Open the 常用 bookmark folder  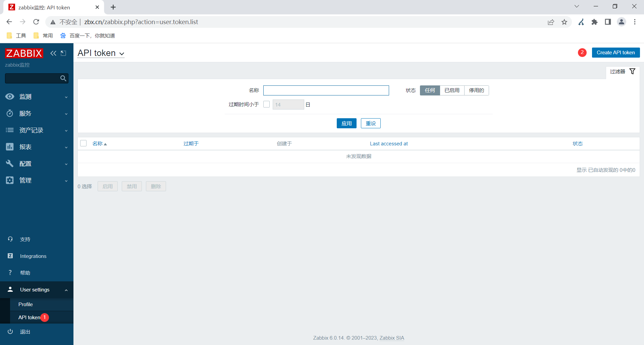click(x=43, y=36)
